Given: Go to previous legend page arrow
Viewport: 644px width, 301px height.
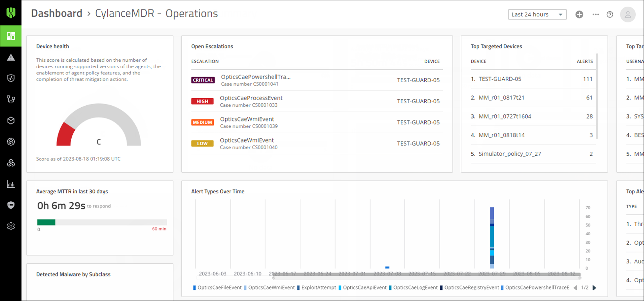Looking at the screenshot, I should pyautogui.click(x=575, y=287).
